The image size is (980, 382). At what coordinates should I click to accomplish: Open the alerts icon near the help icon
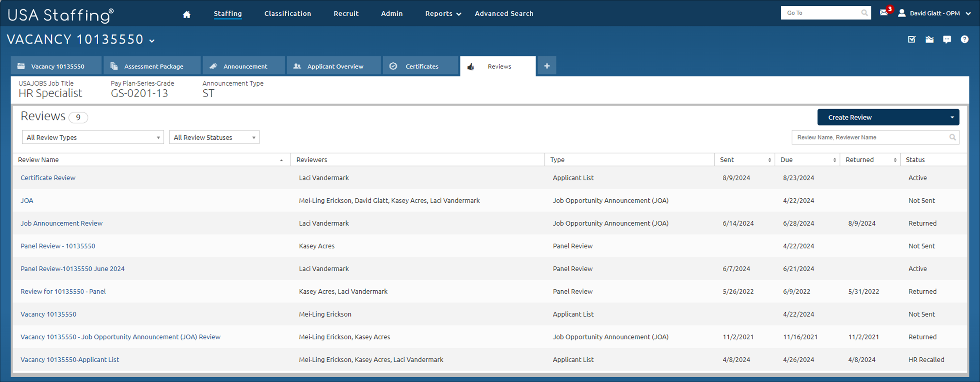(x=929, y=39)
